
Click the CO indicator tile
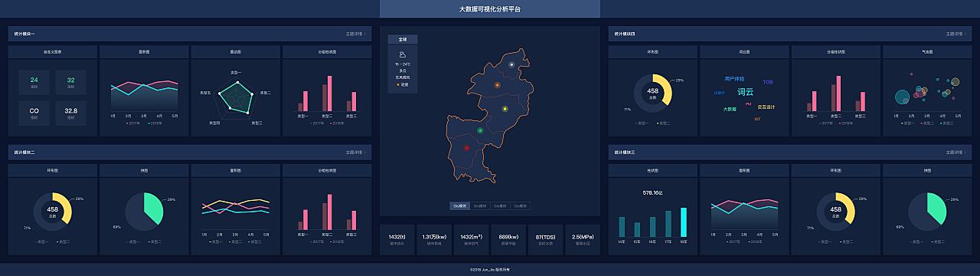pyautogui.click(x=34, y=113)
